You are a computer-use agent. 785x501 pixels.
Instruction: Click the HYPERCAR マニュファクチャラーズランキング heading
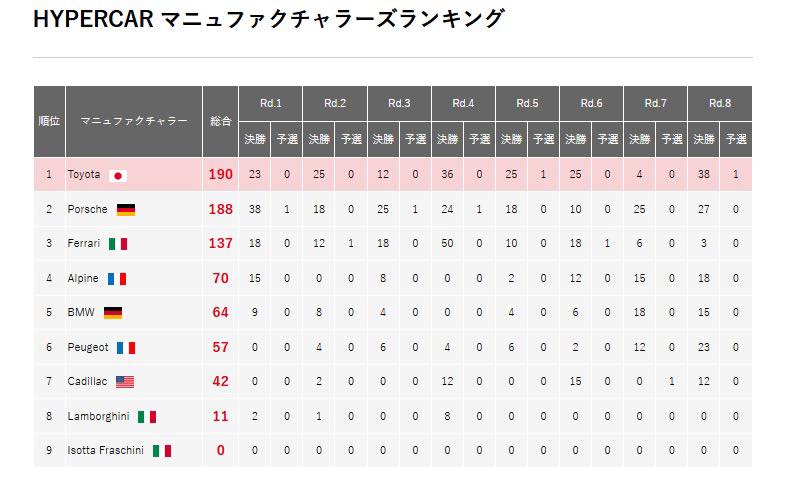point(268,19)
